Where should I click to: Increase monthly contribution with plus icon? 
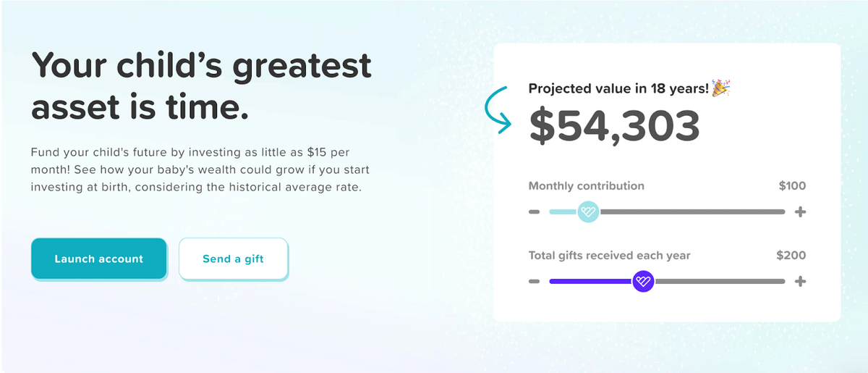800,212
